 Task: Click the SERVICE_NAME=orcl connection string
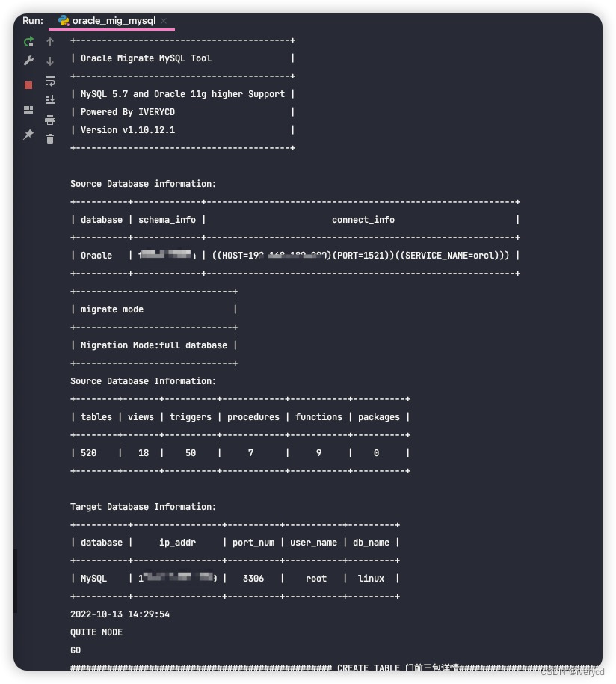click(x=360, y=255)
